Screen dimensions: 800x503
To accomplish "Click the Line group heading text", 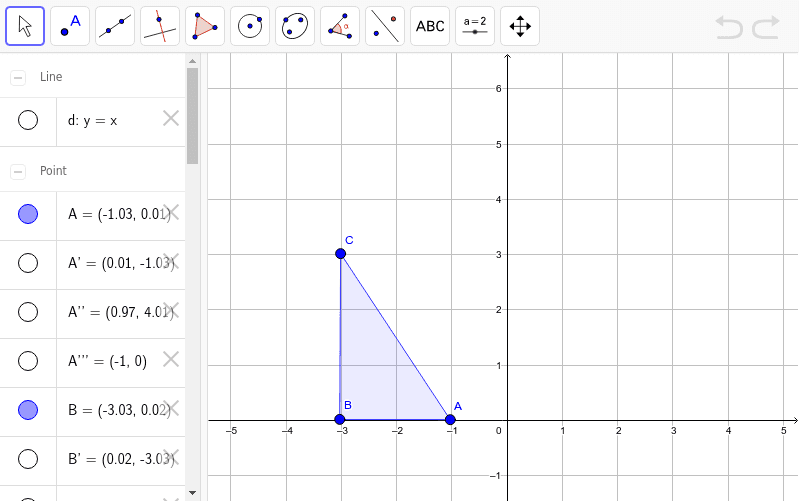I will pos(51,77).
